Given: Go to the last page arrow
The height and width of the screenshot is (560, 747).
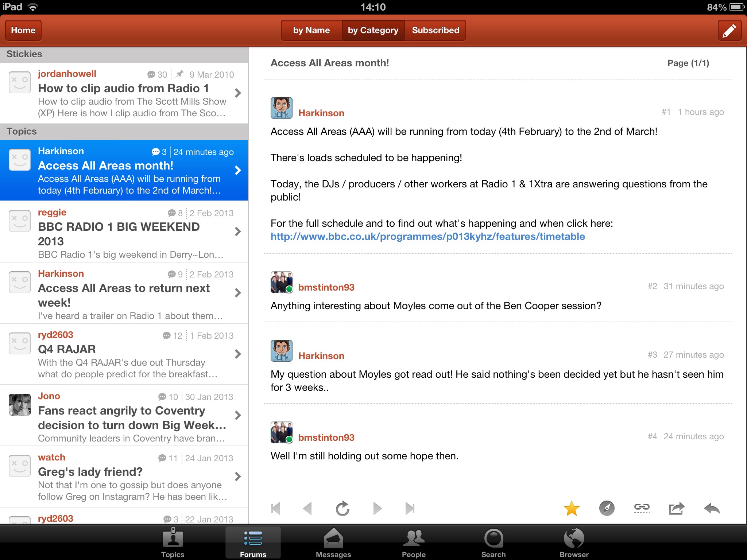Looking at the screenshot, I should [410, 508].
